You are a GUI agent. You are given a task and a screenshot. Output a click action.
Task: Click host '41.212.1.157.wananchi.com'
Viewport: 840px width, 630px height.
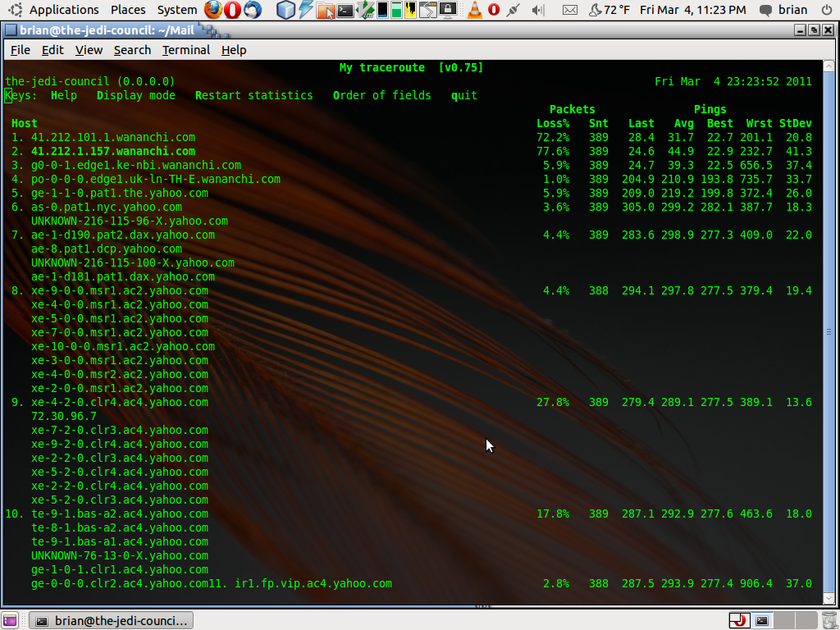(x=113, y=151)
